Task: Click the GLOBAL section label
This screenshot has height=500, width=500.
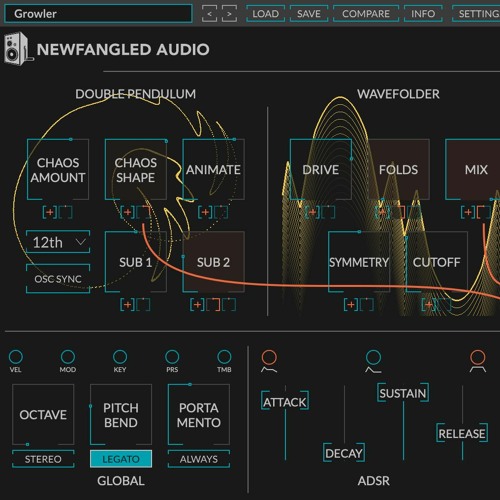Action: [121, 481]
